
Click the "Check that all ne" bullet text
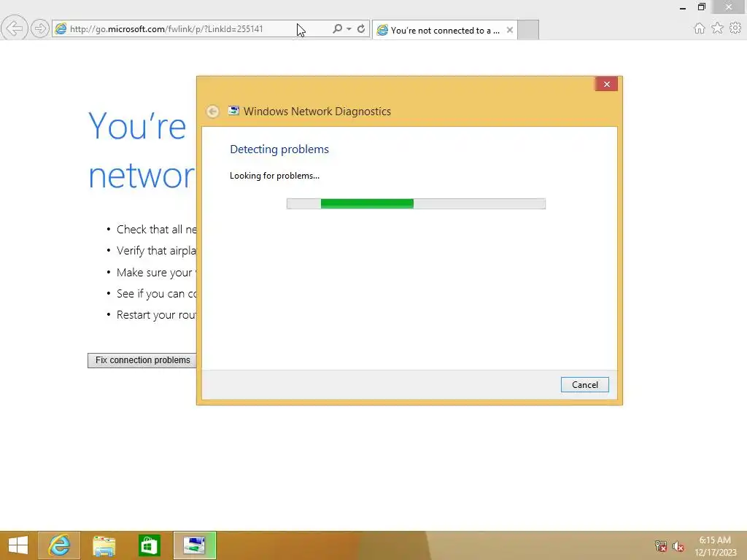point(156,229)
